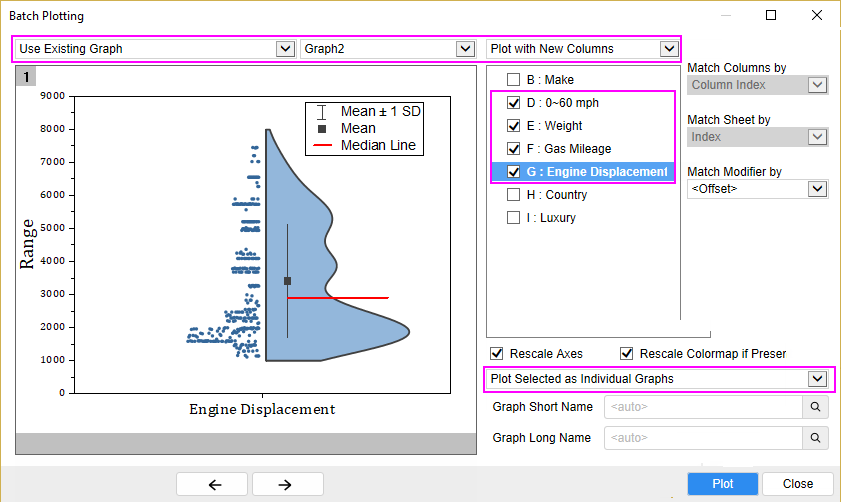Minimize the Batch Plotting dialog
The width and height of the screenshot is (841, 502).
(x=725, y=15)
